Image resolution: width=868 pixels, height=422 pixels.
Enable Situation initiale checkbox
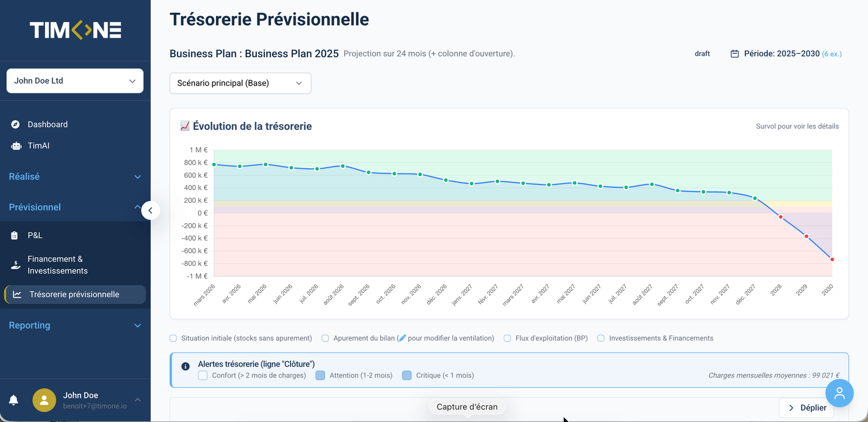pyautogui.click(x=173, y=338)
